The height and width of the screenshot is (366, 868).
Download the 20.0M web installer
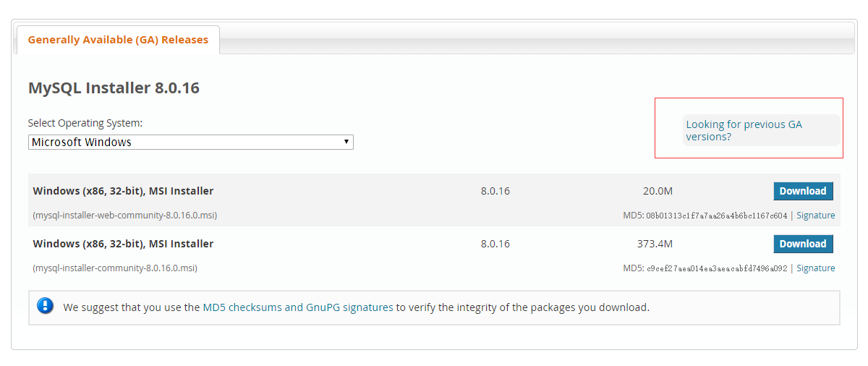click(803, 191)
